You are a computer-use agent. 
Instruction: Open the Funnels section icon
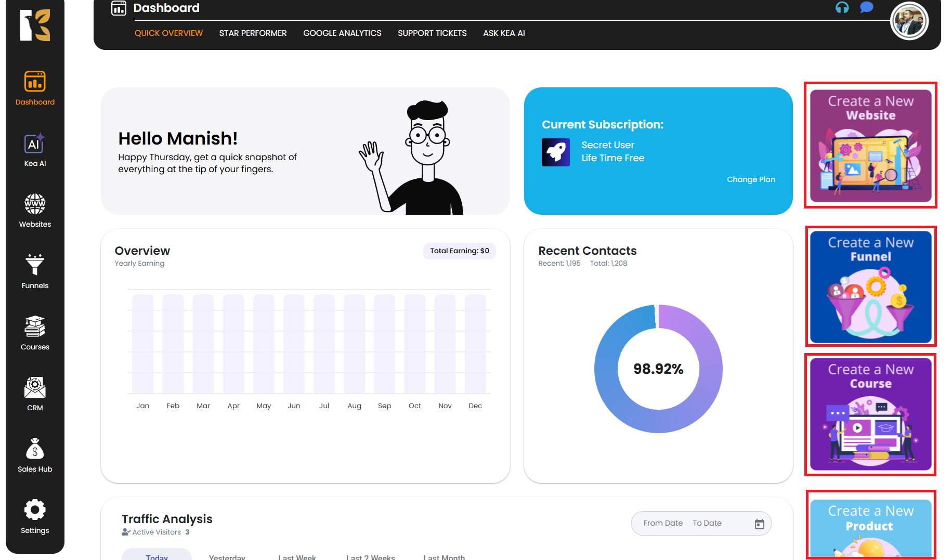[35, 265]
